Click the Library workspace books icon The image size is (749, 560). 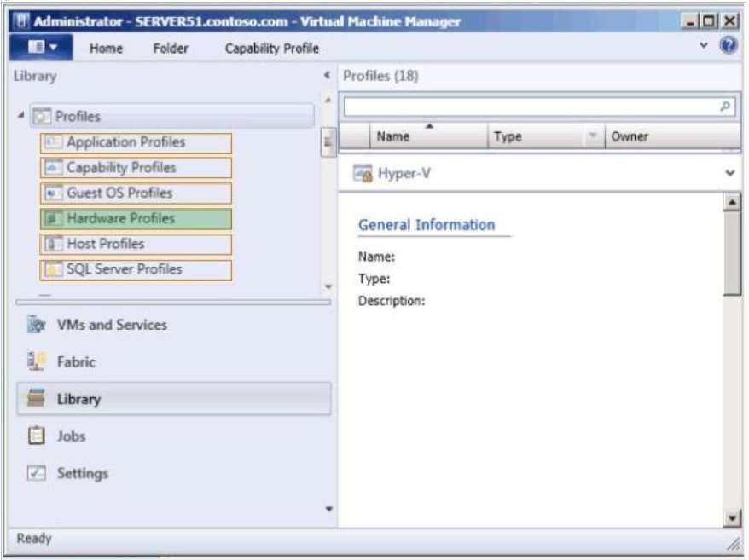pos(37,398)
